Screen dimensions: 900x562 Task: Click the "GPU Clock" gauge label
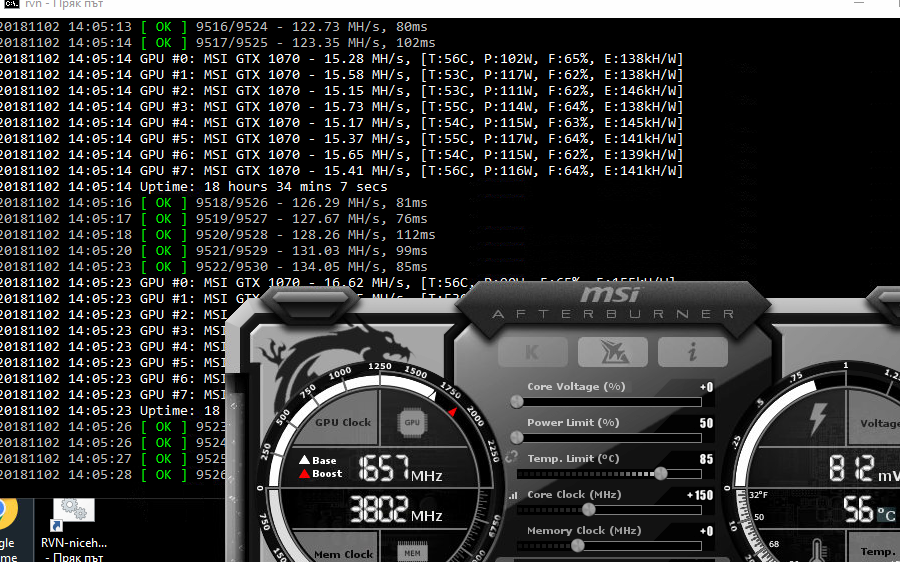coord(343,423)
